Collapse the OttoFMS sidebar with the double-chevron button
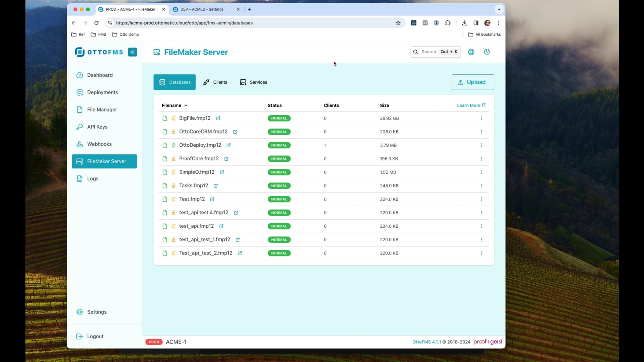Image resolution: width=644 pixels, height=362 pixels. (x=132, y=52)
